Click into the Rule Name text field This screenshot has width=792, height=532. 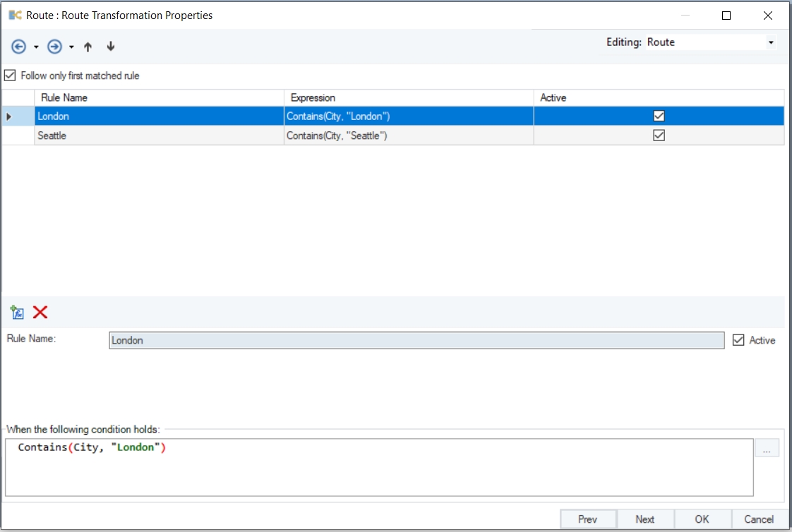416,340
